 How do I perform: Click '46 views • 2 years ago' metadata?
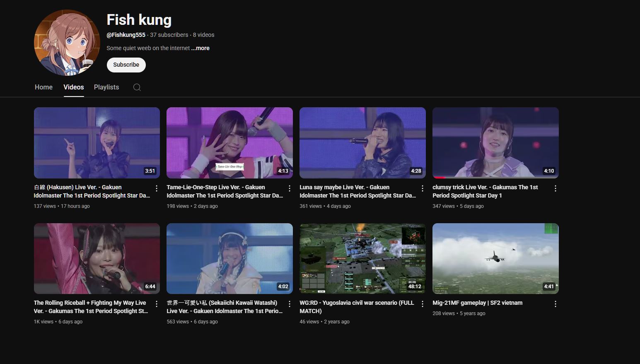[x=324, y=321]
